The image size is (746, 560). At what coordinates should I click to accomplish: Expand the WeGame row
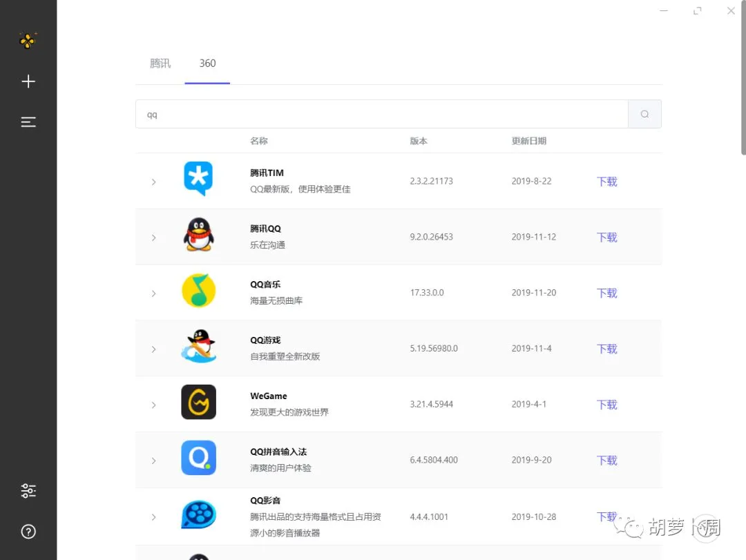pyautogui.click(x=153, y=405)
